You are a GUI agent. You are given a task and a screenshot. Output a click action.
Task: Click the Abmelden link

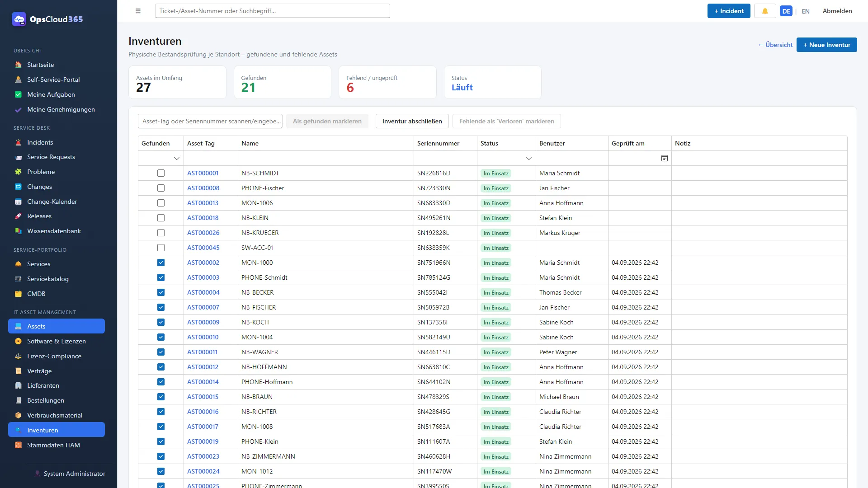click(x=837, y=11)
